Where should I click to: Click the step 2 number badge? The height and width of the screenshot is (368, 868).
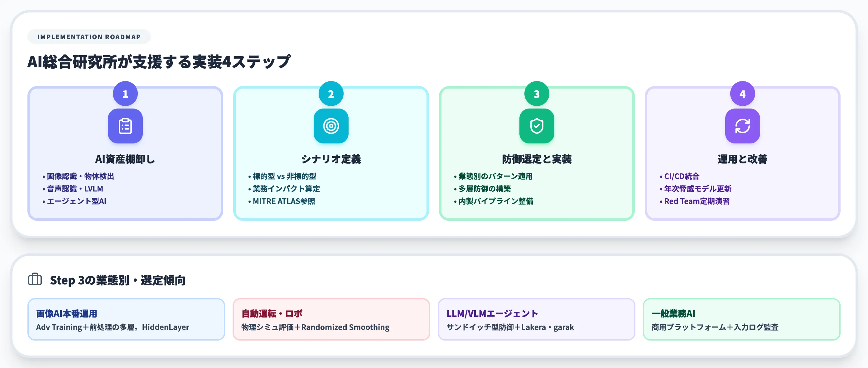(x=331, y=94)
